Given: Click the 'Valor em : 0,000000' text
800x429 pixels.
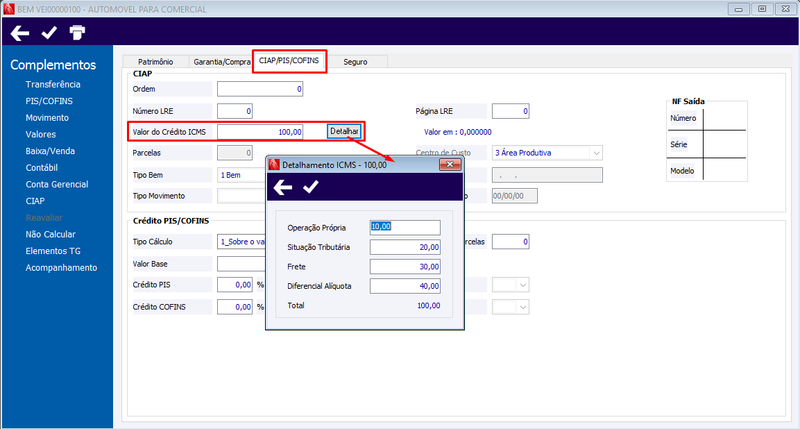Looking at the screenshot, I should [x=458, y=132].
